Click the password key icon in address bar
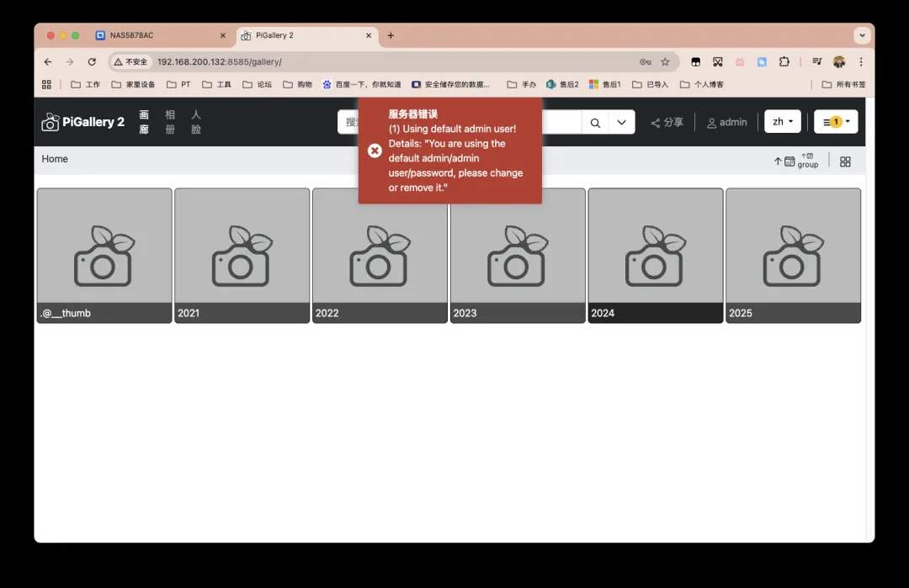This screenshot has width=909, height=588. click(645, 62)
